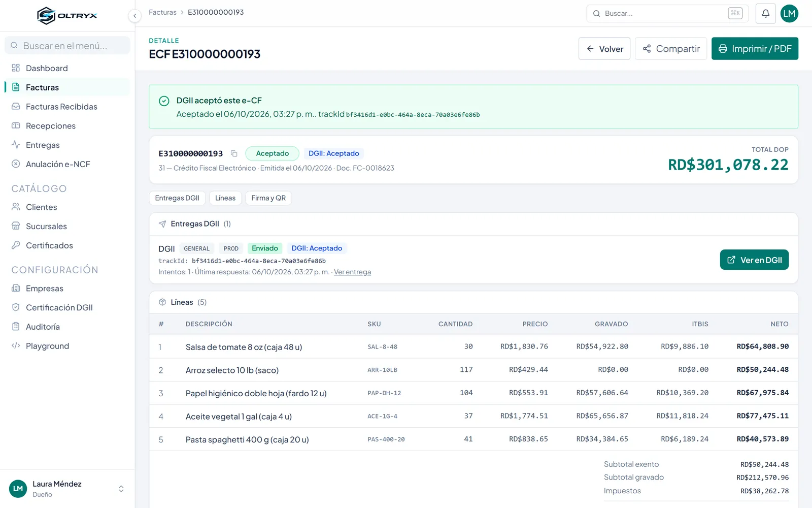
Task: Collapse the sidebar with the chevron button
Action: coord(134,16)
